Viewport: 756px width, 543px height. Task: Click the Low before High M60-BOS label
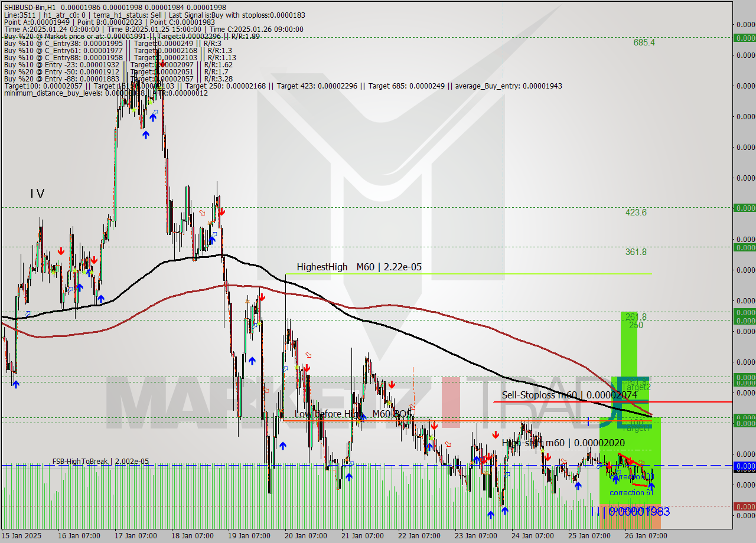coord(353,414)
